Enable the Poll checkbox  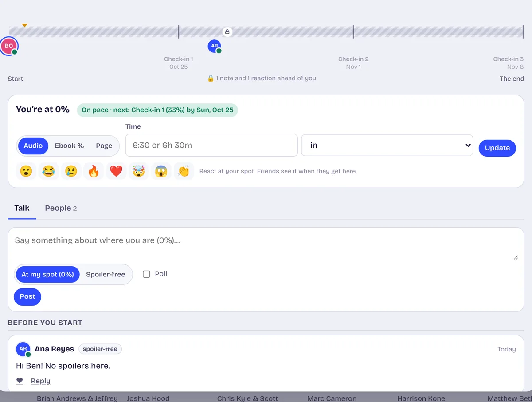click(146, 274)
